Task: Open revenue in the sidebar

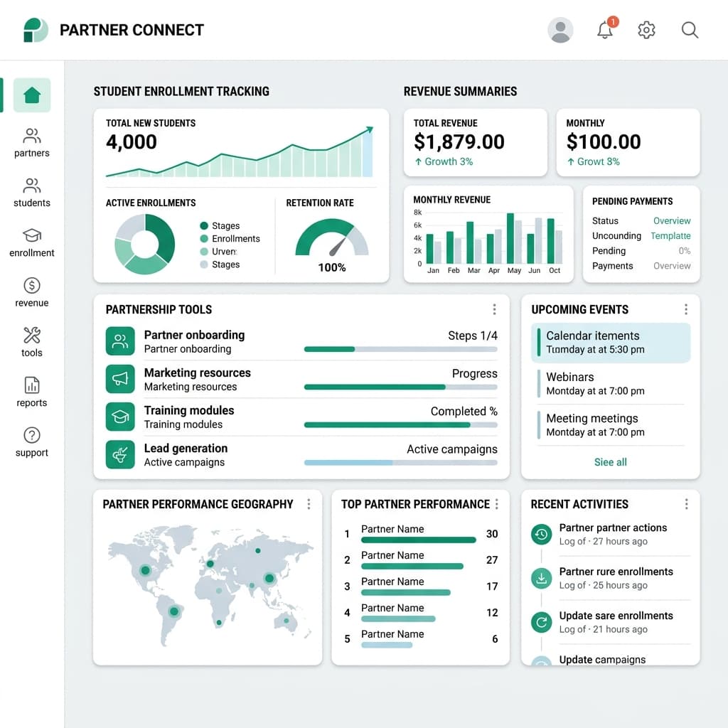Action: 31,292
